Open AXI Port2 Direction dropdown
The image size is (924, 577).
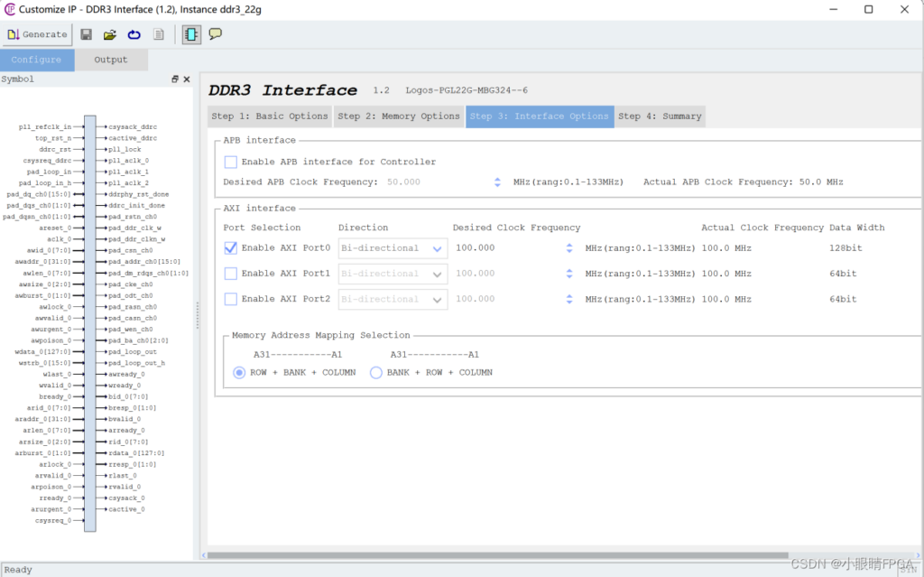coord(438,299)
